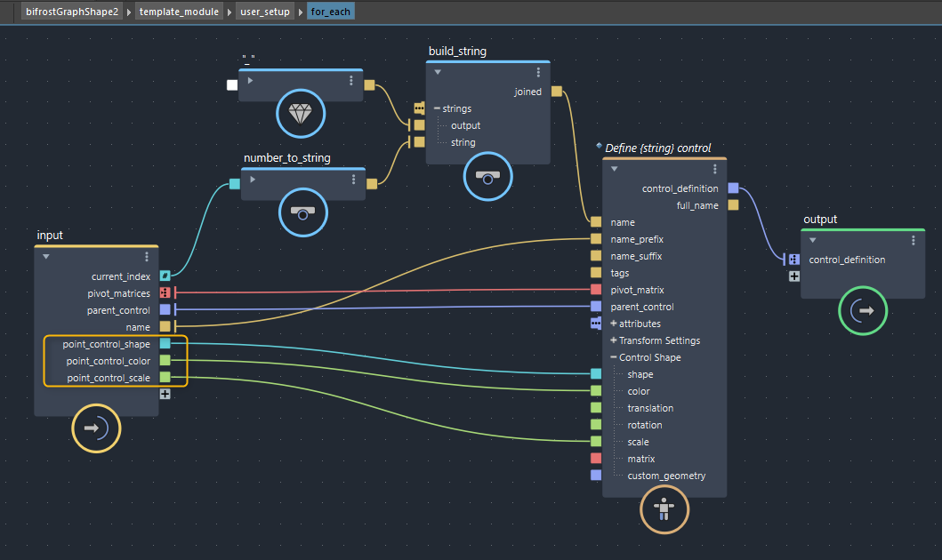Collapse the input node using its header triangle

pyautogui.click(x=45, y=256)
